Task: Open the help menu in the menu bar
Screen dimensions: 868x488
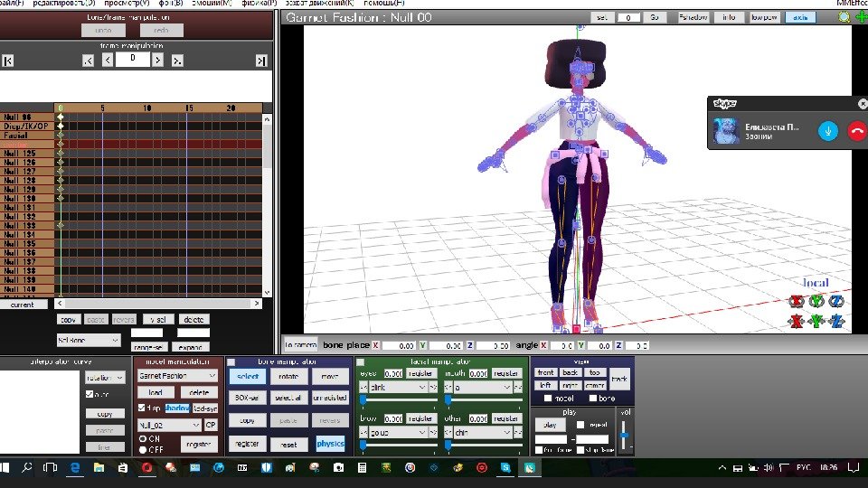Action: pyautogui.click(x=383, y=3)
